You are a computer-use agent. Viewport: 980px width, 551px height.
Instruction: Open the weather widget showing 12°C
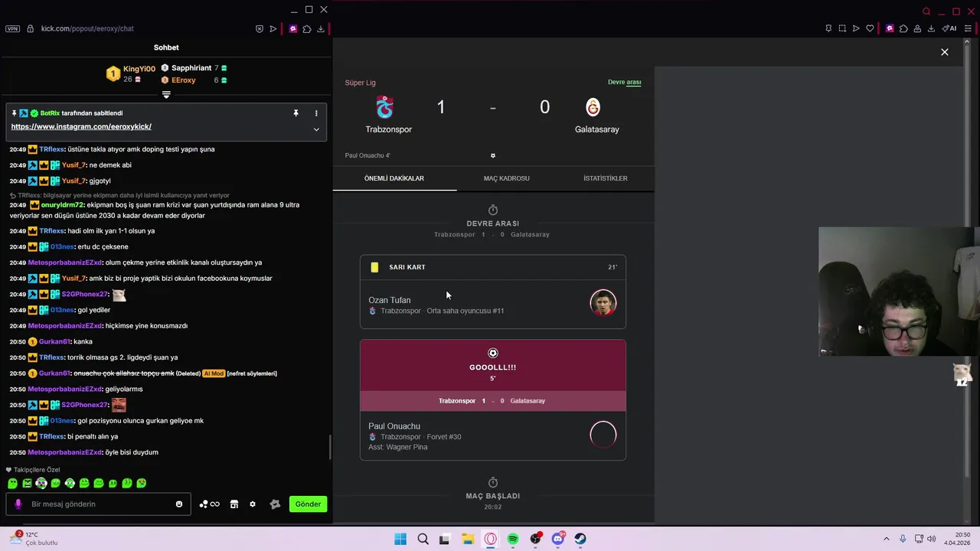(34, 539)
